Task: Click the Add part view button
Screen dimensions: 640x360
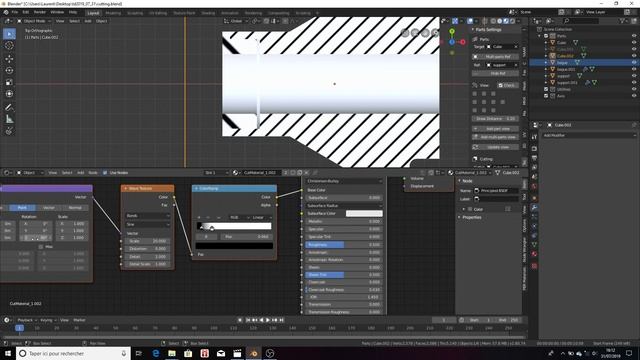Action: pos(496,129)
